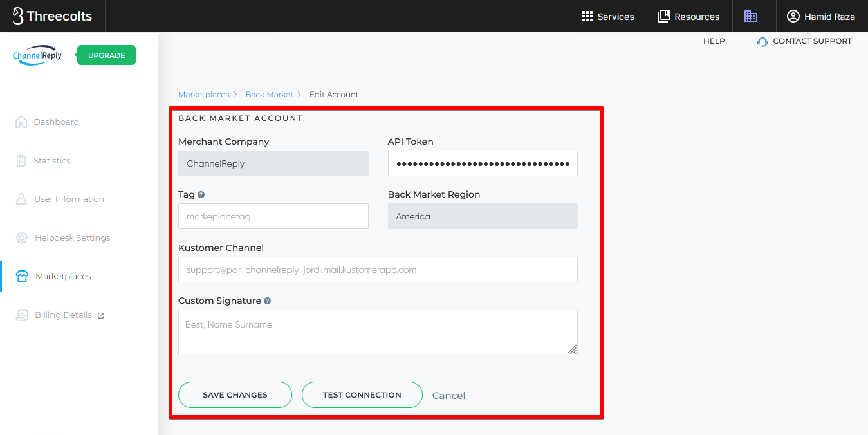
Task: Open Statistics in sidebar
Action: pyautogui.click(x=51, y=160)
